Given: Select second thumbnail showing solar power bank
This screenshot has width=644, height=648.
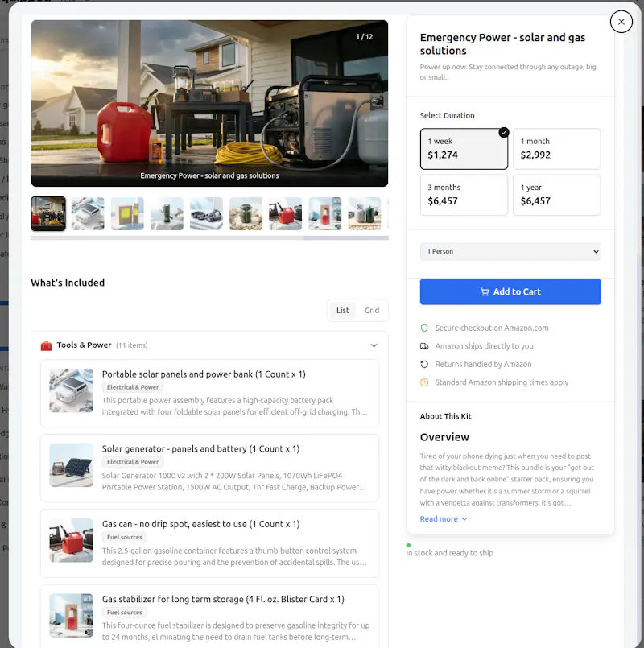Looking at the screenshot, I should click(88, 213).
